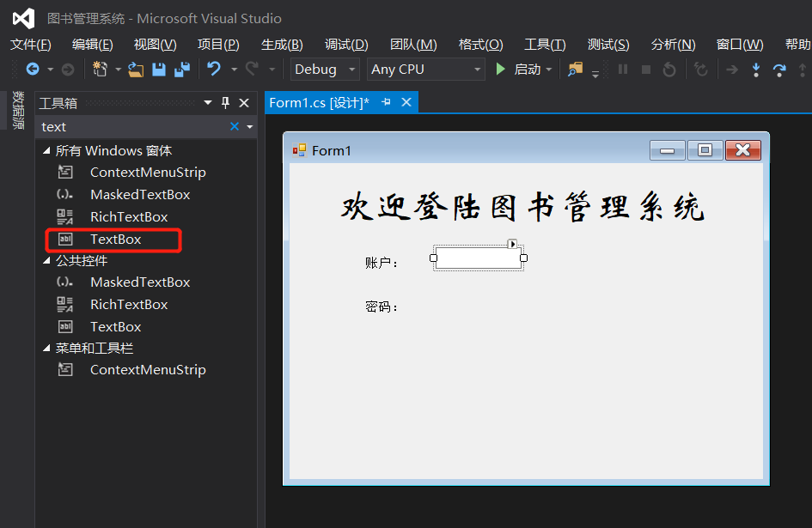Open the Start button dropdown arrow
Screen dimensions: 812x528
click(549, 70)
